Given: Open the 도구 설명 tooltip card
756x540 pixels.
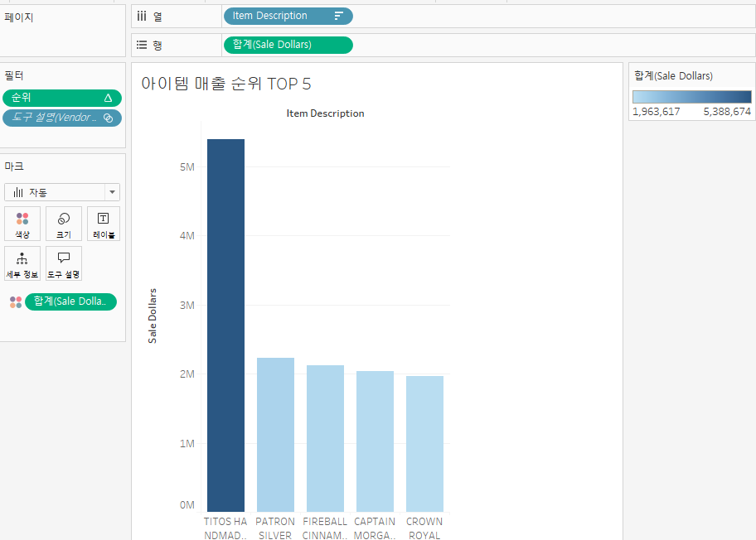Looking at the screenshot, I should (x=64, y=263).
